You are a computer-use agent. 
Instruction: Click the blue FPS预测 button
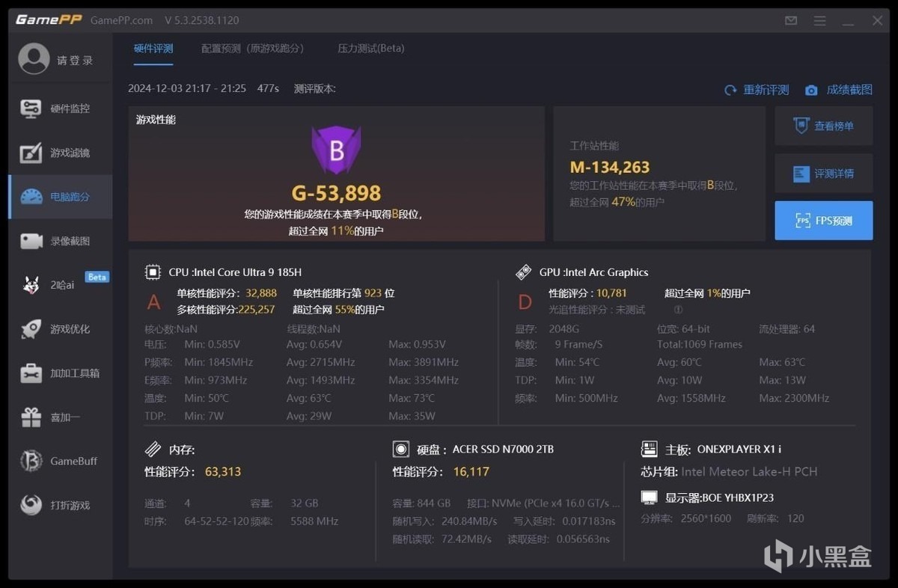[x=824, y=221]
